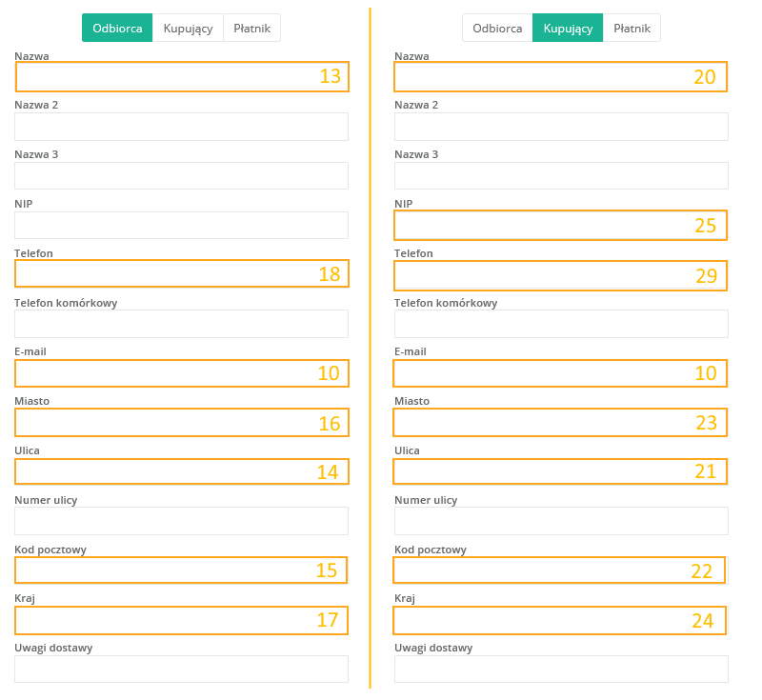Click the left Uwagi dostawy input
Screen dimensions: 762x700
pos(181,669)
